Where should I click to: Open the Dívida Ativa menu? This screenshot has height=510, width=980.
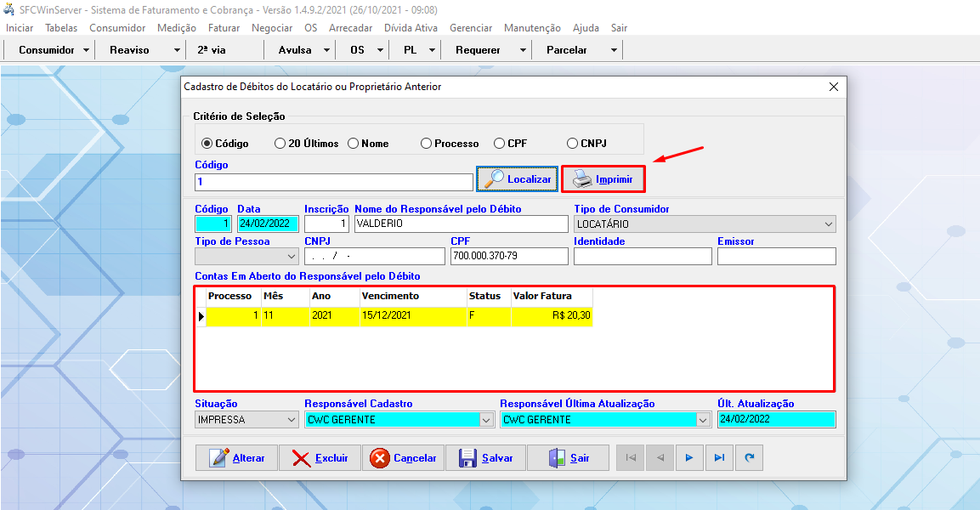point(411,28)
